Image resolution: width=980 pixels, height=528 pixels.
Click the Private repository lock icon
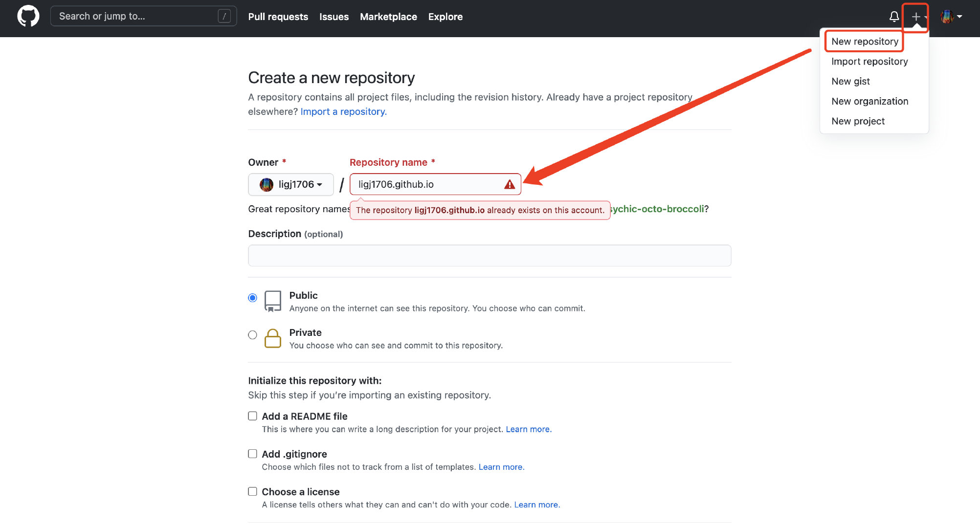point(272,338)
